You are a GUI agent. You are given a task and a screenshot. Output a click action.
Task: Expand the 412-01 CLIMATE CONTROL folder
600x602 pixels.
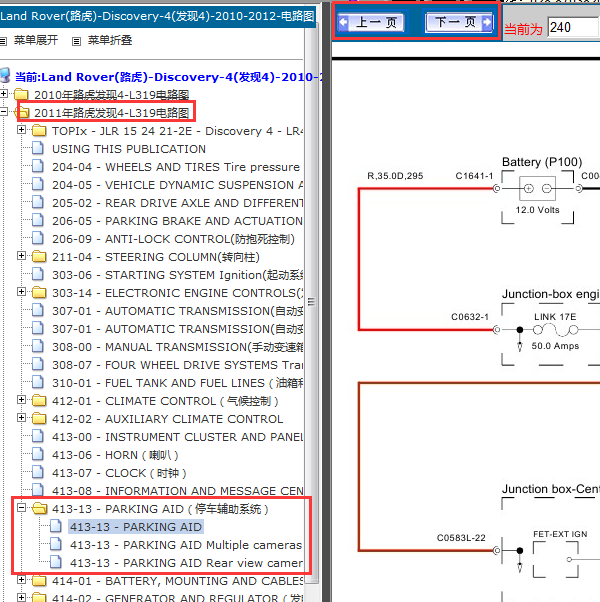(21, 400)
